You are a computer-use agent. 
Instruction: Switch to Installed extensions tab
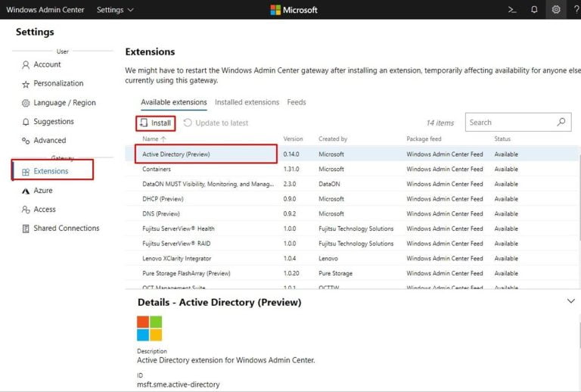click(247, 102)
